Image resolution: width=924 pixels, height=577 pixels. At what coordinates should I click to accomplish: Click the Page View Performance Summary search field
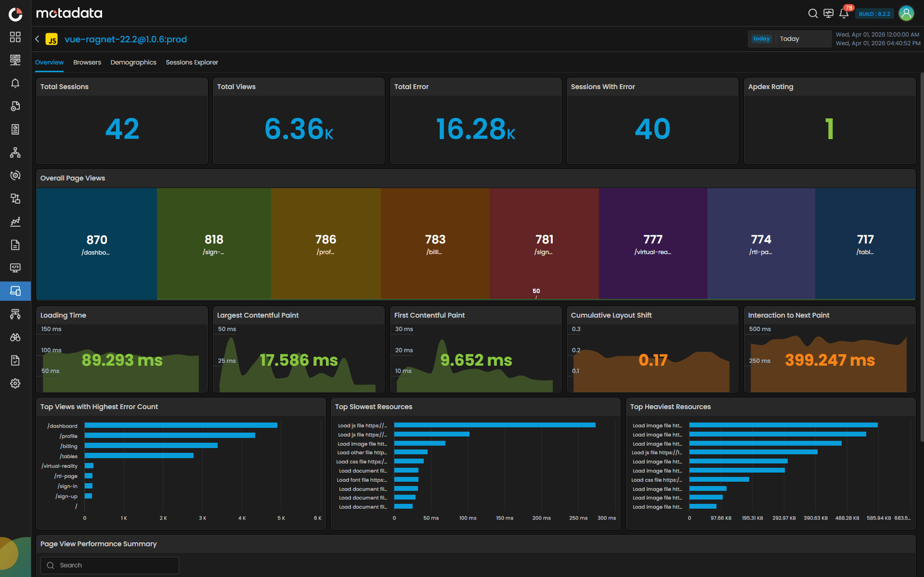click(110, 565)
